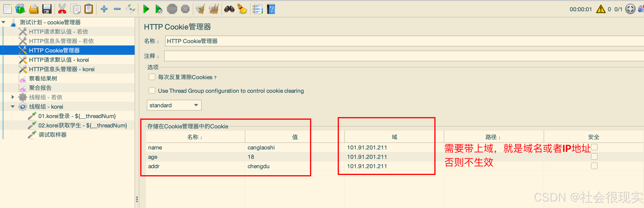The height and width of the screenshot is (208, 644).
Task: Open the Function Helper list icon
Action: tap(258, 9)
